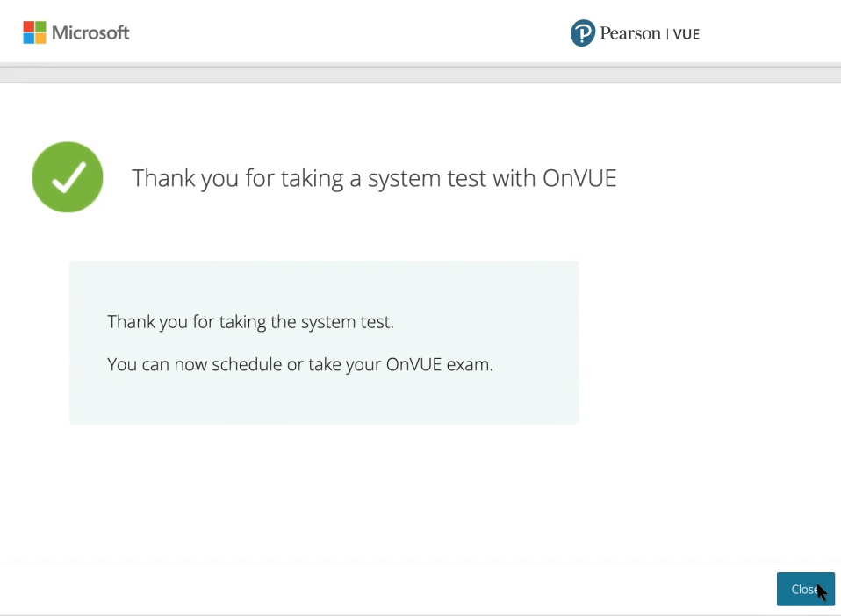The height and width of the screenshot is (616, 841).
Task: Click the 'You can now schedule' message line
Action: tap(300, 364)
